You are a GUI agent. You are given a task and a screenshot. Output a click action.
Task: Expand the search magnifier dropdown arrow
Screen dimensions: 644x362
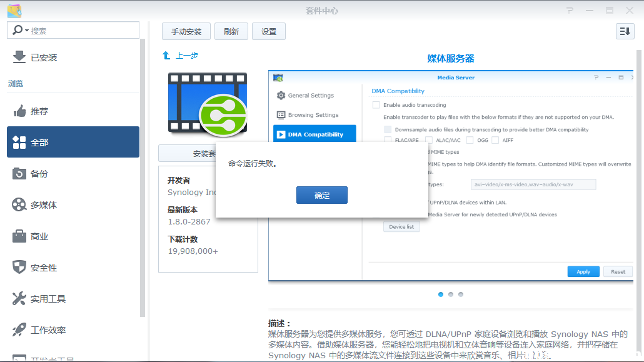coord(27,31)
